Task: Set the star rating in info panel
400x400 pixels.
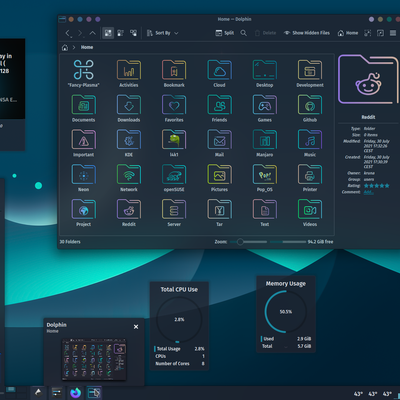Action: coord(377,186)
